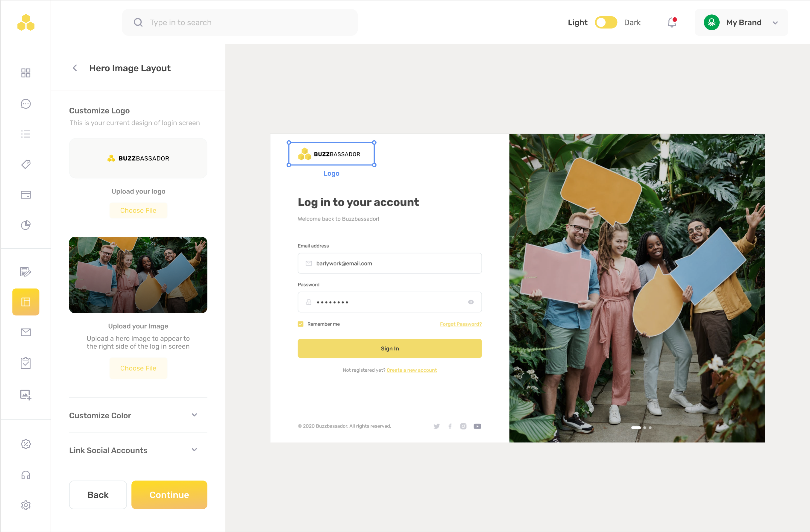Open the dashboard grid icon in sidebar
The image size is (810, 532).
coord(26,73)
